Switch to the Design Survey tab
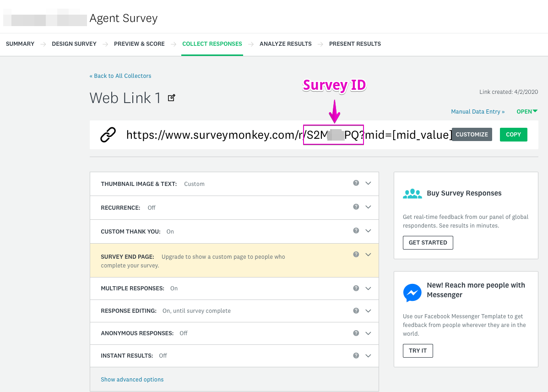The height and width of the screenshot is (392, 548). pyautogui.click(x=74, y=44)
